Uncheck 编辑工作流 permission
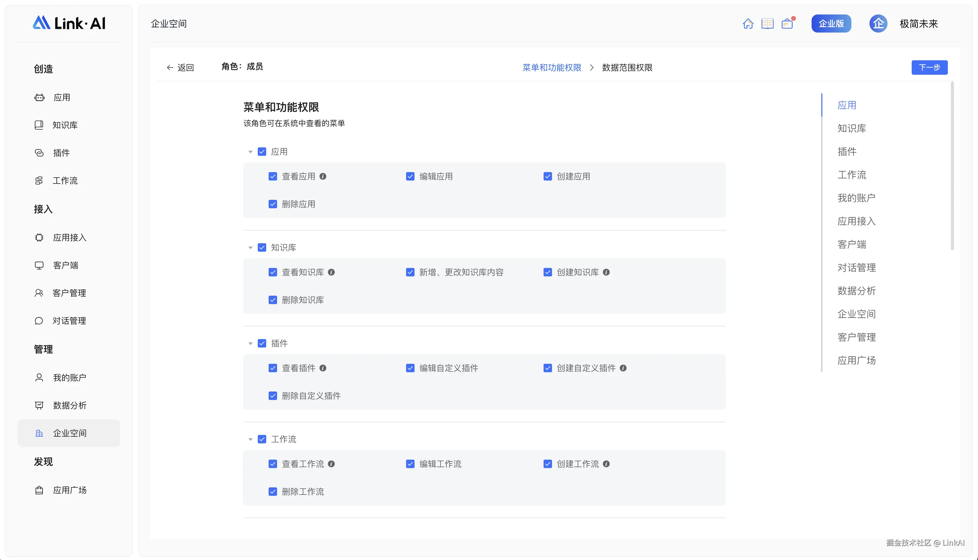This screenshot has width=978, height=560. (x=410, y=464)
